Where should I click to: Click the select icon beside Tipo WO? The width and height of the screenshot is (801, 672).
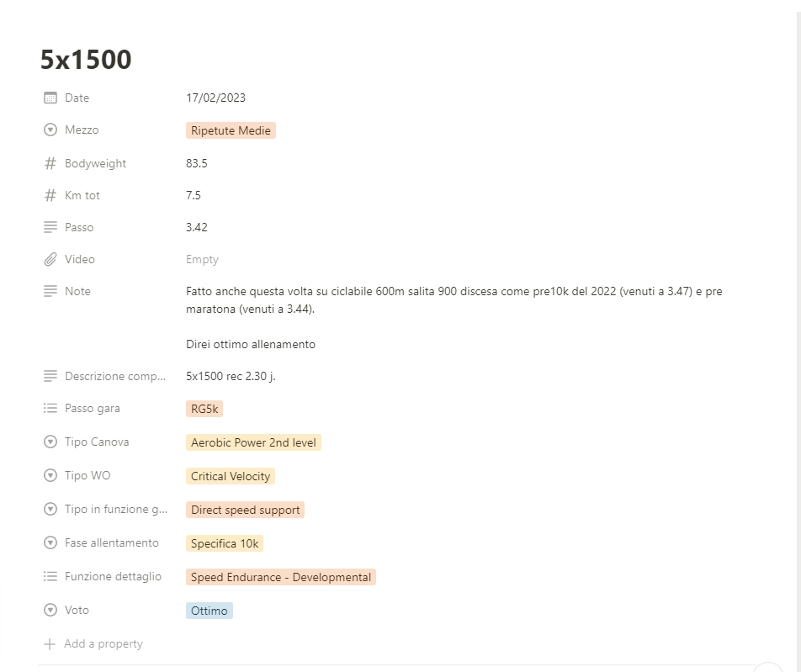pyautogui.click(x=50, y=475)
